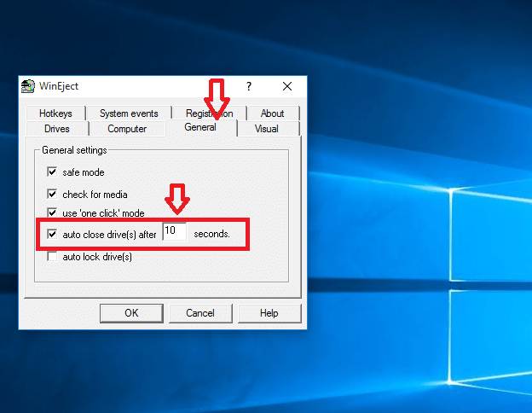This screenshot has height=413, width=532.
Task: Open the Computer tab
Action: tap(127, 129)
